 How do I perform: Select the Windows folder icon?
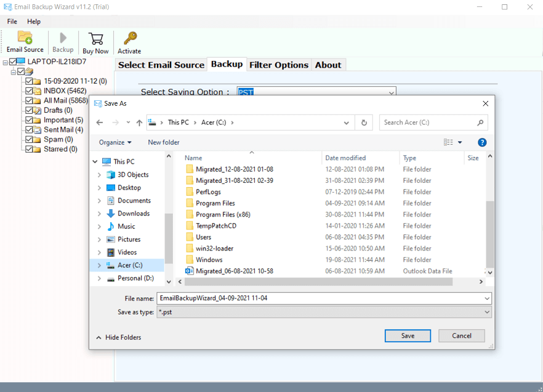click(x=190, y=259)
